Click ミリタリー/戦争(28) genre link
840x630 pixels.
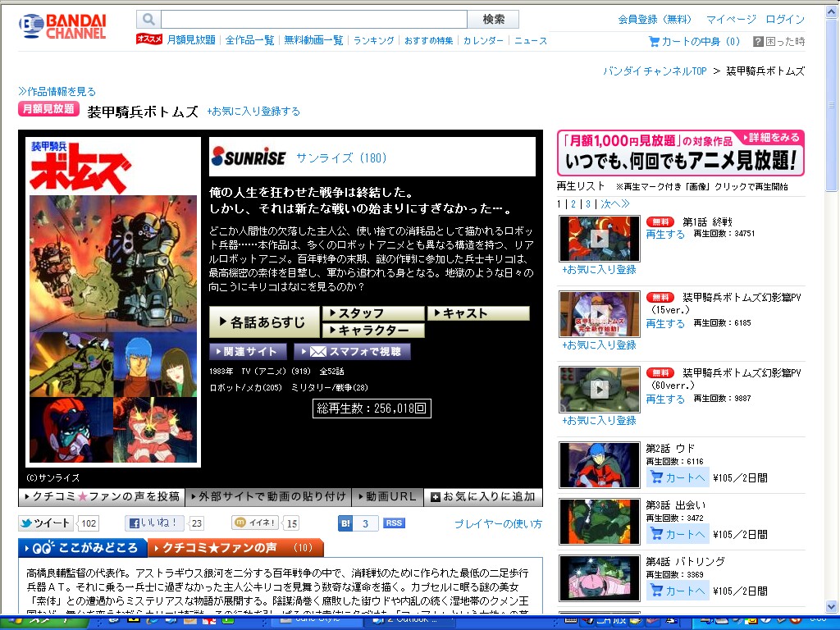tap(330, 387)
